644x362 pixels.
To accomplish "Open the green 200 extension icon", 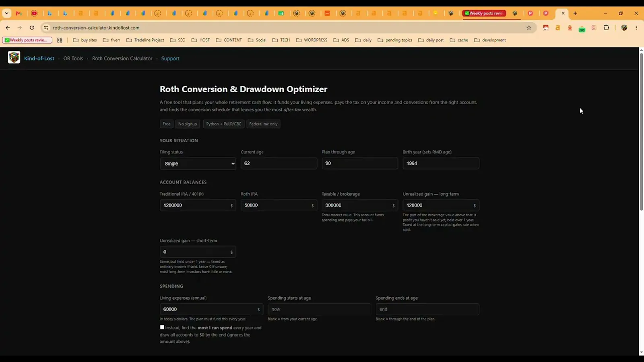I will point(582,29).
